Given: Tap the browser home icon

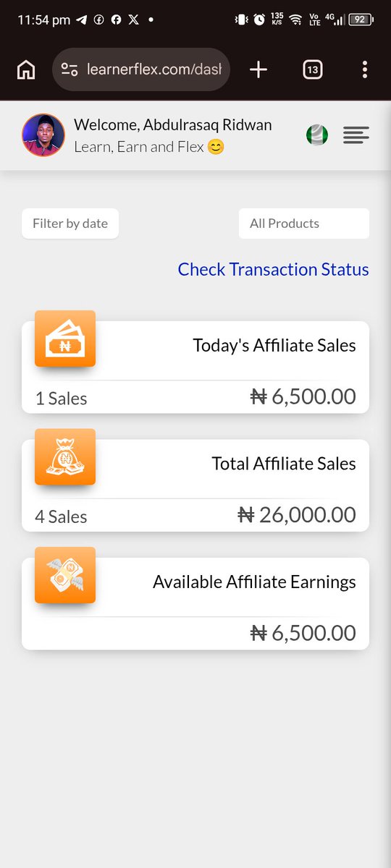Looking at the screenshot, I should pyautogui.click(x=26, y=69).
